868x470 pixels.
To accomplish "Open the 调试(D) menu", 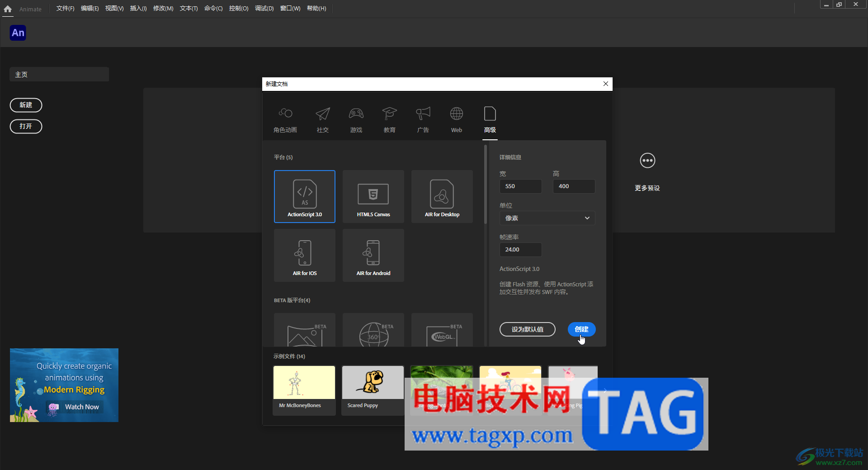I will click(264, 9).
